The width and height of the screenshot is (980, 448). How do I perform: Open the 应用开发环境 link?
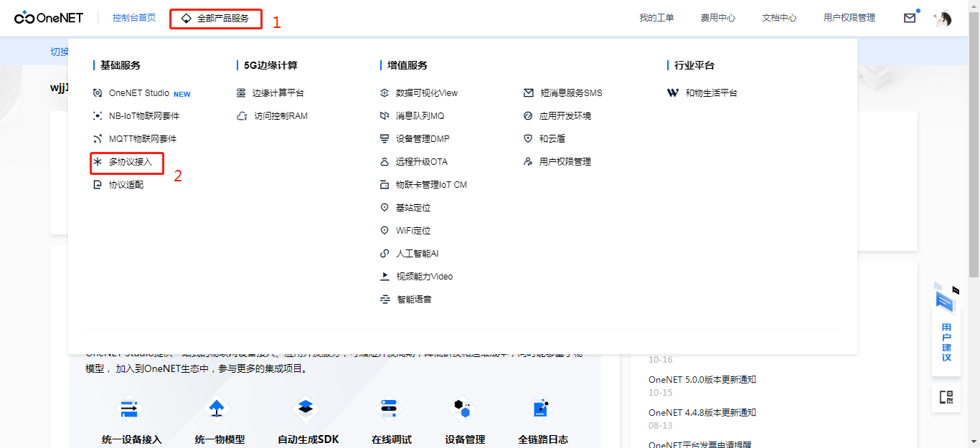click(x=565, y=116)
